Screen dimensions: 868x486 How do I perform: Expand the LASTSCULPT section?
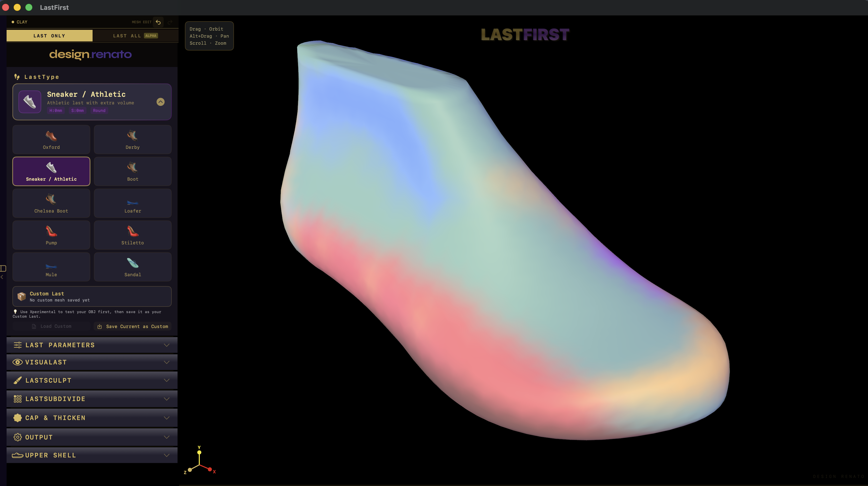[92, 380]
